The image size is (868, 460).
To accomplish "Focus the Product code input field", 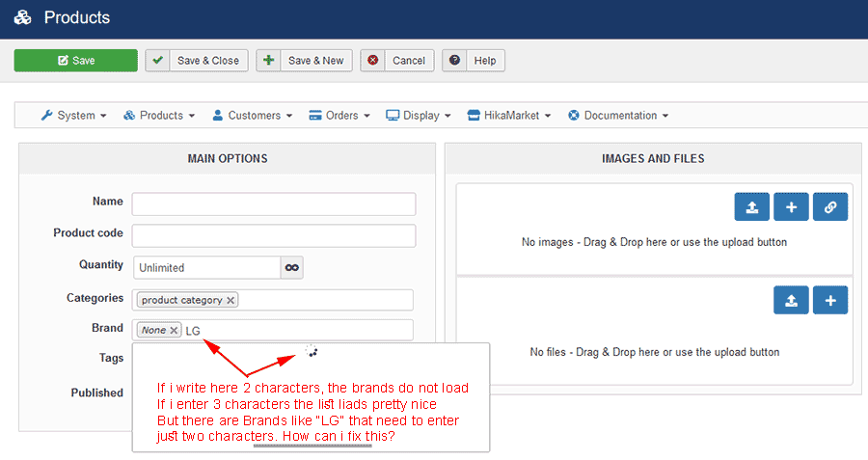I will pyautogui.click(x=274, y=236).
